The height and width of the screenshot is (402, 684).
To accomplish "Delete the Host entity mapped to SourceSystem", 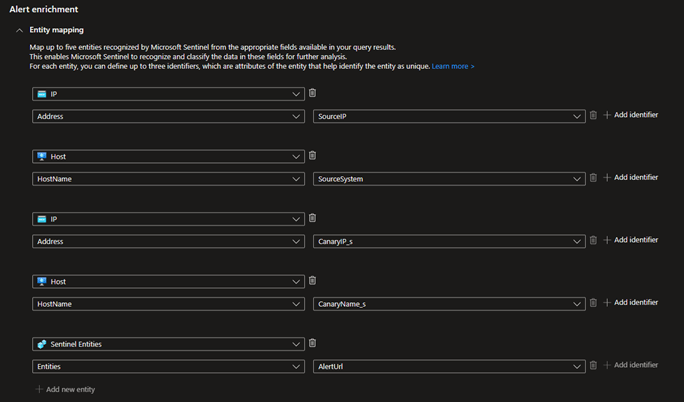I will 312,156.
